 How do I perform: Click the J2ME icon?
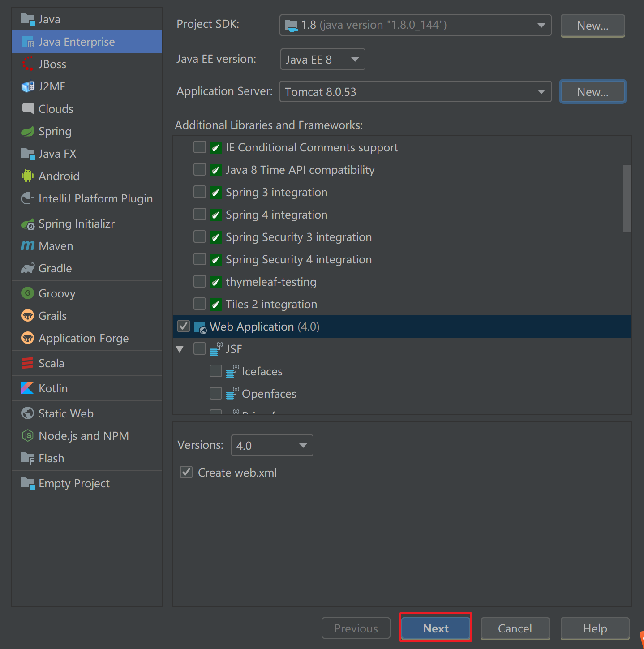(x=28, y=86)
